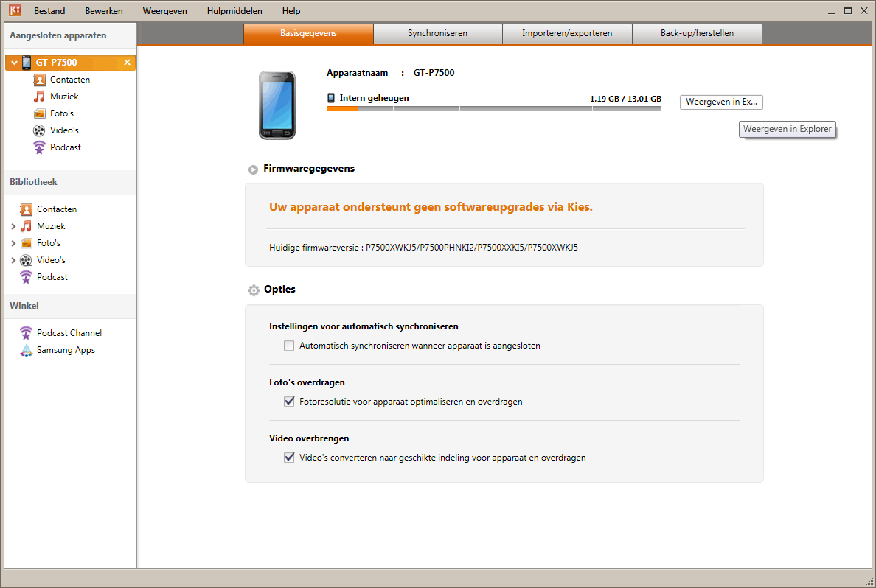Uncheck Fotoresolutie optimaliseren checkbox
The height and width of the screenshot is (588, 876).
pyautogui.click(x=289, y=402)
